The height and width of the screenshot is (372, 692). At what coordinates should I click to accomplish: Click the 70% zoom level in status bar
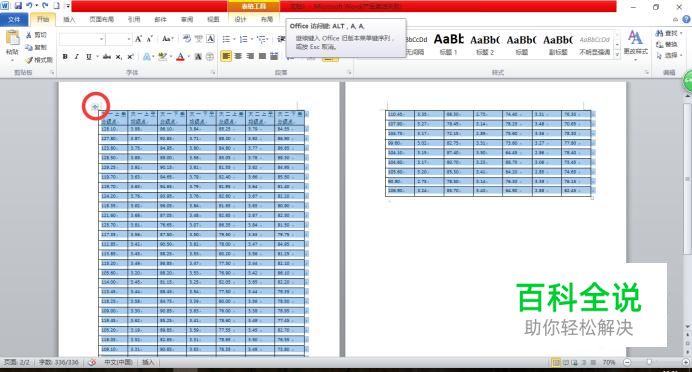(609, 362)
